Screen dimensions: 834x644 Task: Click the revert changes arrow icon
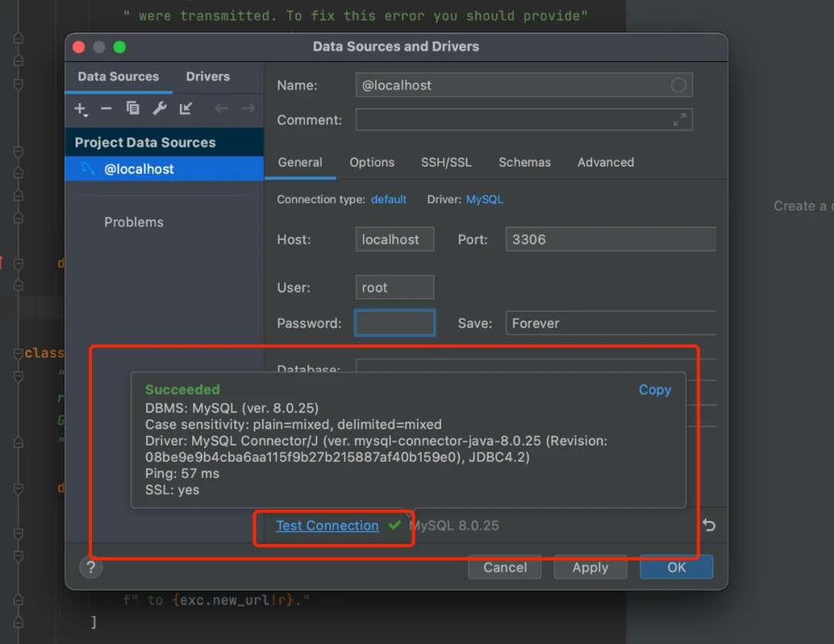tap(709, 525)
